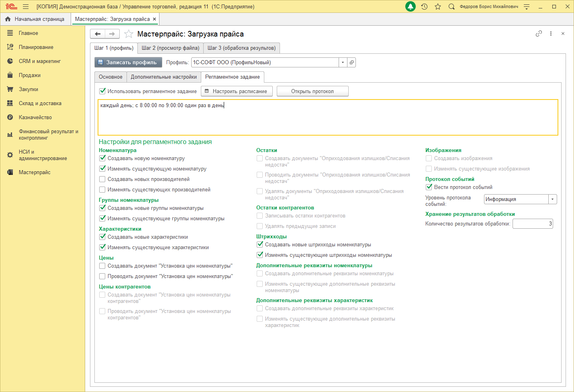Add page to favorites via star near title
Viewport: 574px width, 392px height.
tap(129, 34)
